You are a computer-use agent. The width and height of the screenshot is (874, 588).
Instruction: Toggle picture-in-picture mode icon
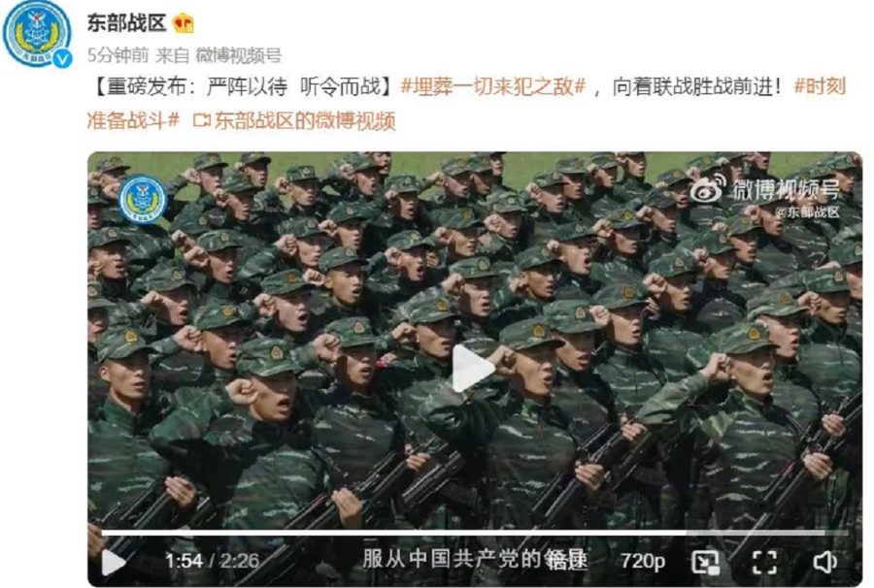706,562
